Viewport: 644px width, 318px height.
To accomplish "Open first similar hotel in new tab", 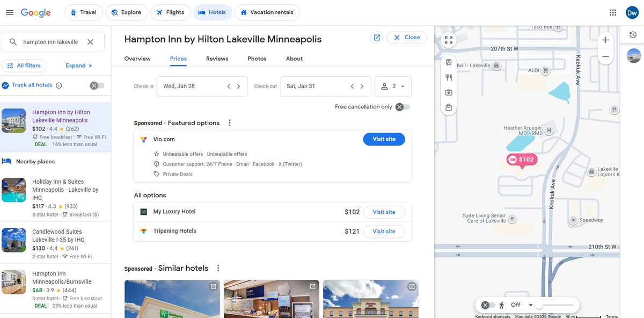I will coord(213,287).
